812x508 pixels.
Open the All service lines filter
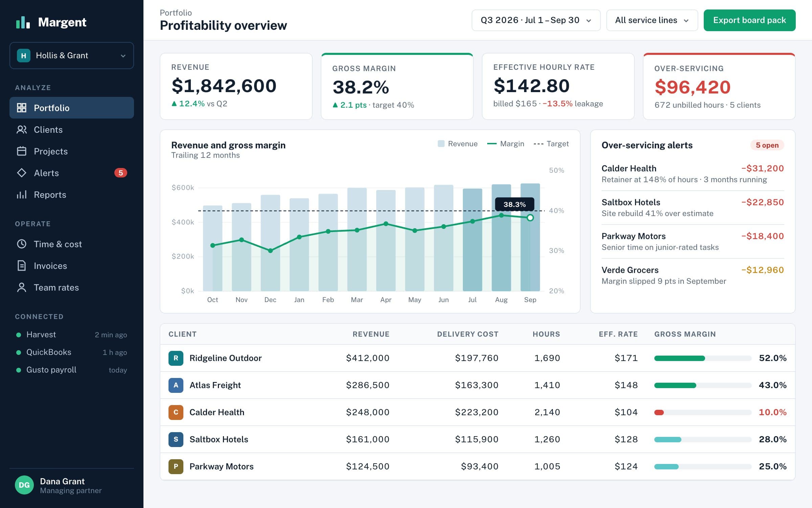tap(652, 20)
